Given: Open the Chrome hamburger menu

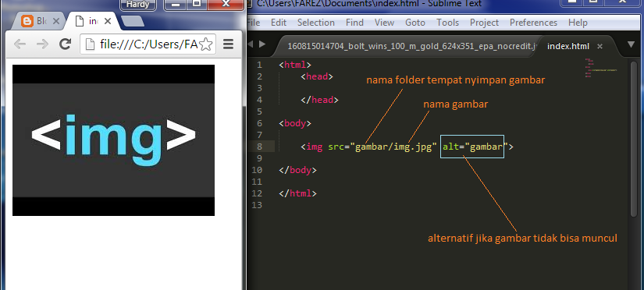Looking at the screenshot, I should pyautogui.click(x=228, y=44).
